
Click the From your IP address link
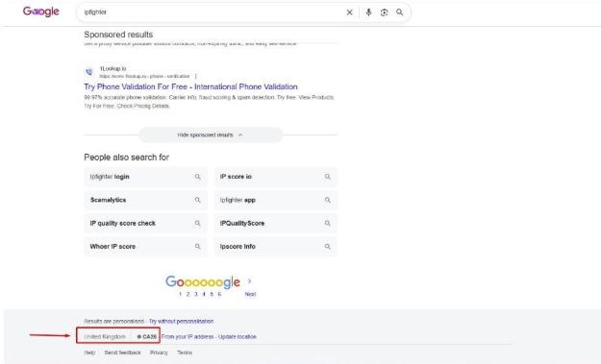[188, 337]
